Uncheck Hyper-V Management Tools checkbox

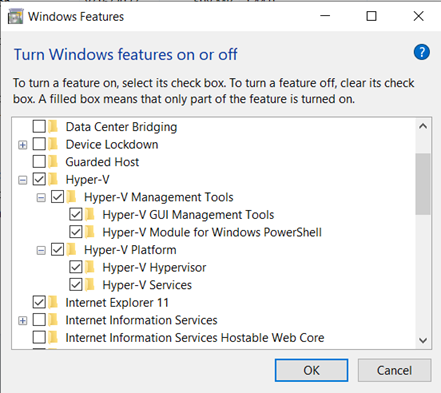[58, 197]
